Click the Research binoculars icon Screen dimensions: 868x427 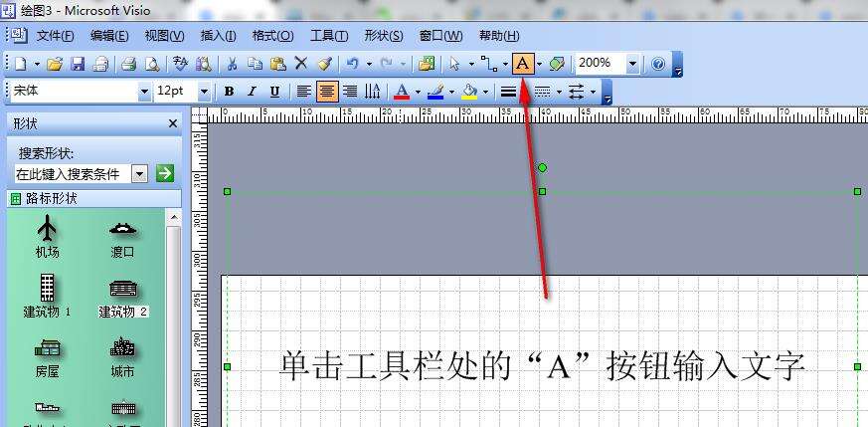pos(204,64)
